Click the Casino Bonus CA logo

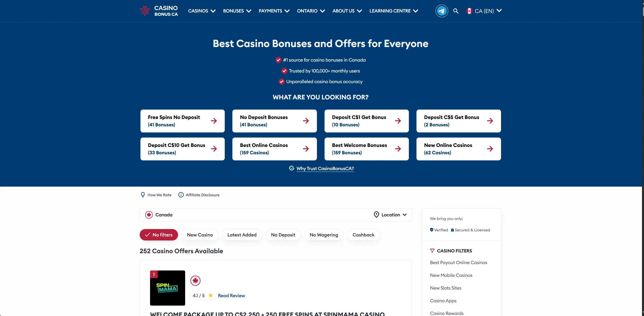(159, 11)
